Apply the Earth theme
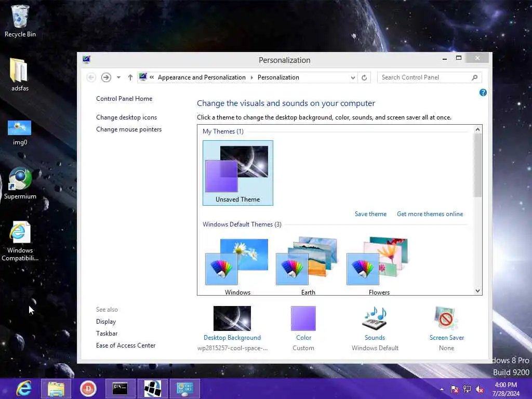Image resolution: width=532 pixels, height=399 pixels. (x=308, y=267)
